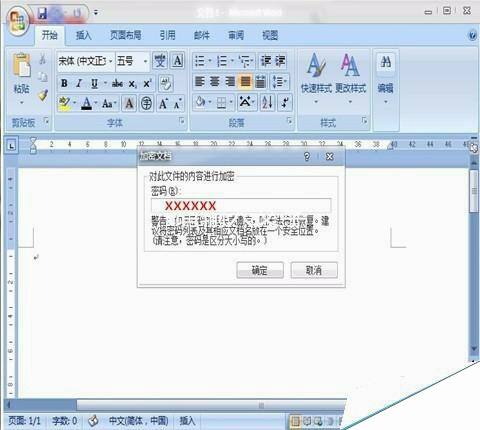Confirm encryption with 确定 button
The width and height of the screenshot is (480, 430).
coord(260,270)
